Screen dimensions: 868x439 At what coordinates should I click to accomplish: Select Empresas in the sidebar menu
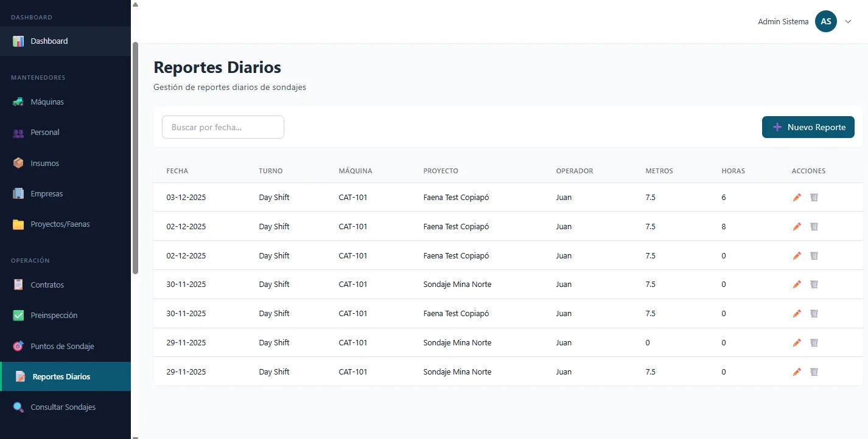click(x=46, y=194)
